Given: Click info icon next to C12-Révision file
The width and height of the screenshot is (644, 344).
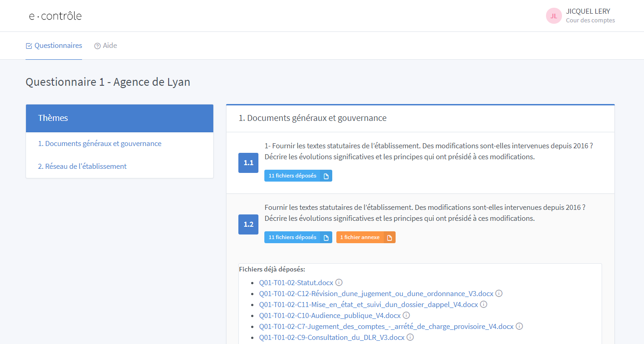Looking at the screenshot, I should [499, 293].
